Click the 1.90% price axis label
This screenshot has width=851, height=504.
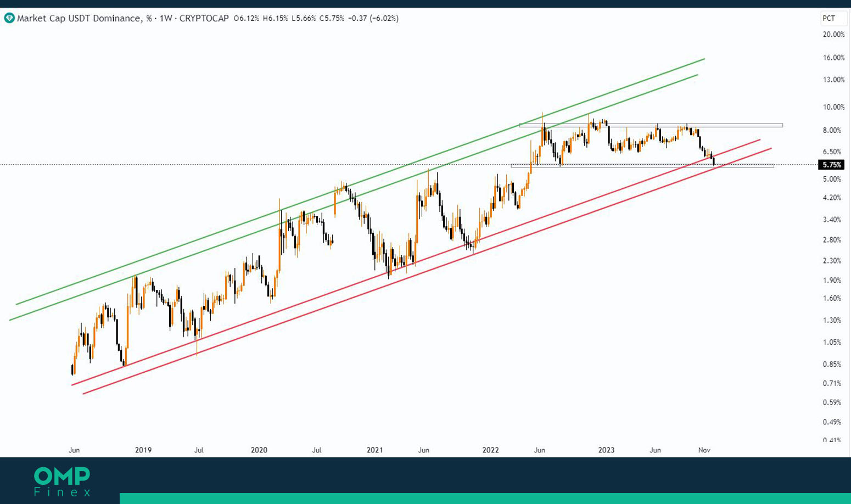[832, 281]
